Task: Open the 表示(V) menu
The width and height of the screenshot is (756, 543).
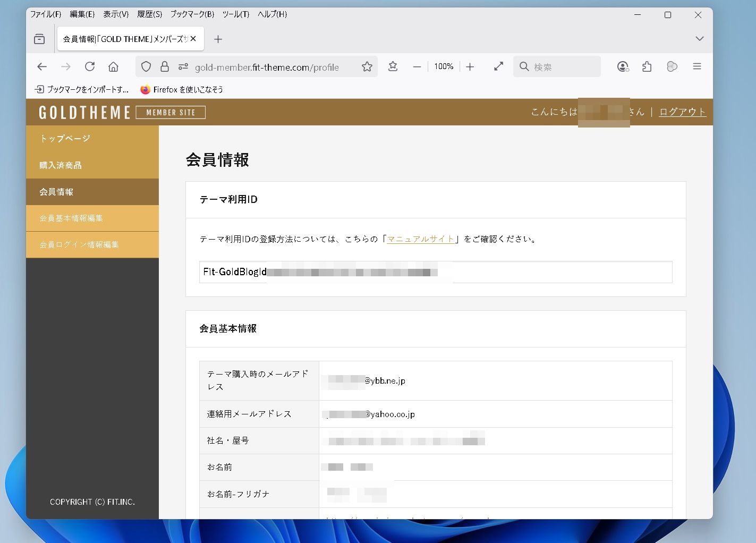Action: tap(116, 14)
